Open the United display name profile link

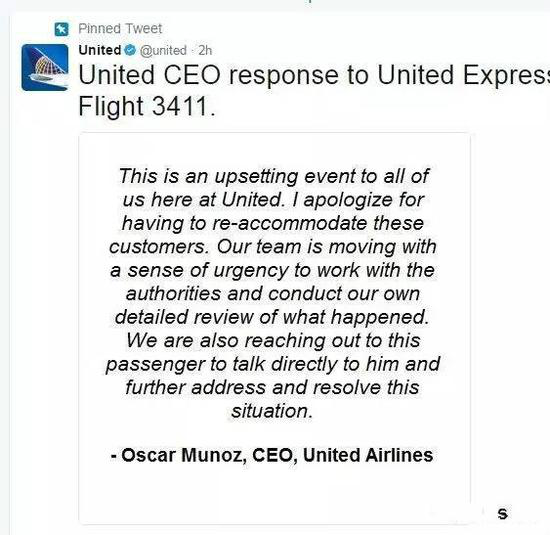pyautogui.click(x=100, y=50)
